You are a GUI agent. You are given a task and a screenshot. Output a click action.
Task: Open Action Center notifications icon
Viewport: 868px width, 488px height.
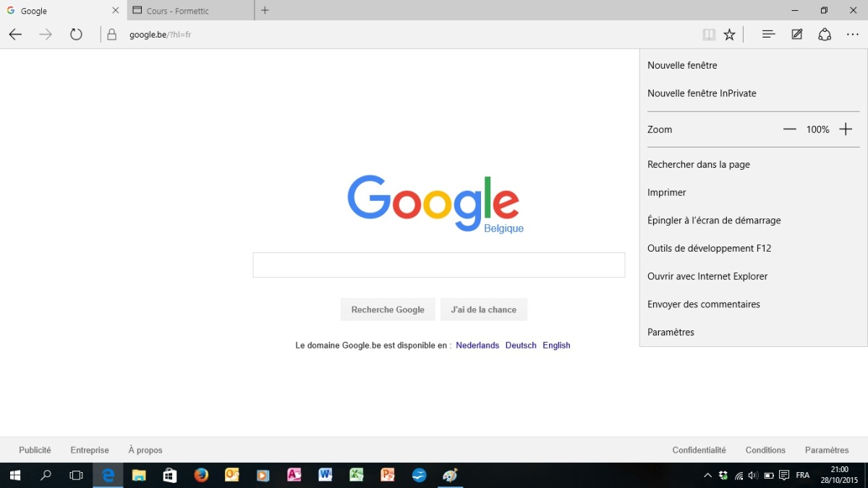[784, 475]
